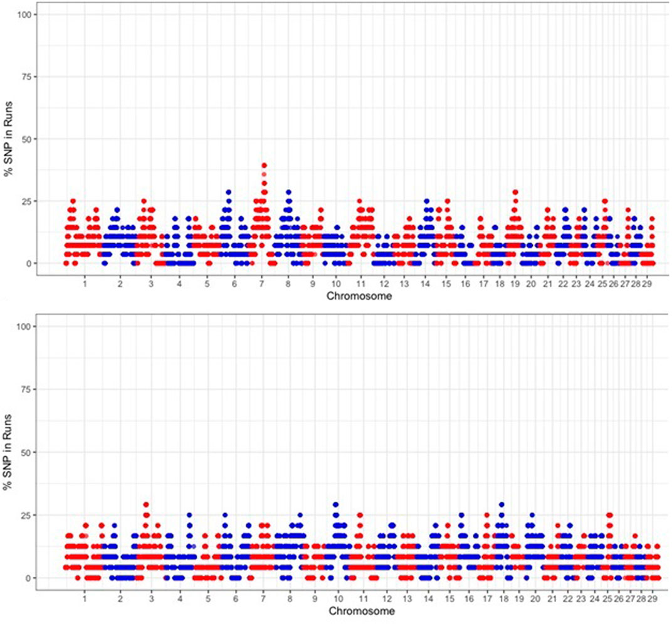Pick chromosome 6 label in lower plot

(x=236, y=598)
